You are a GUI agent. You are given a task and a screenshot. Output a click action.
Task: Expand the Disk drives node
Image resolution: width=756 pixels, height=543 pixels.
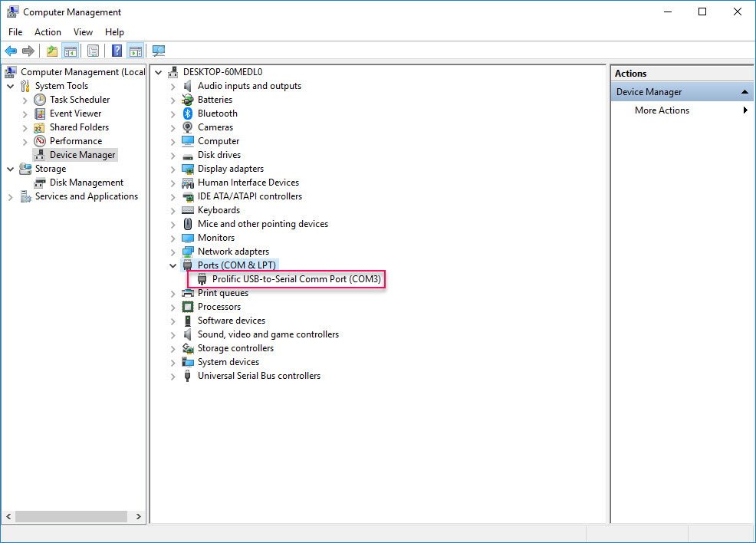(x=173, y=156)
